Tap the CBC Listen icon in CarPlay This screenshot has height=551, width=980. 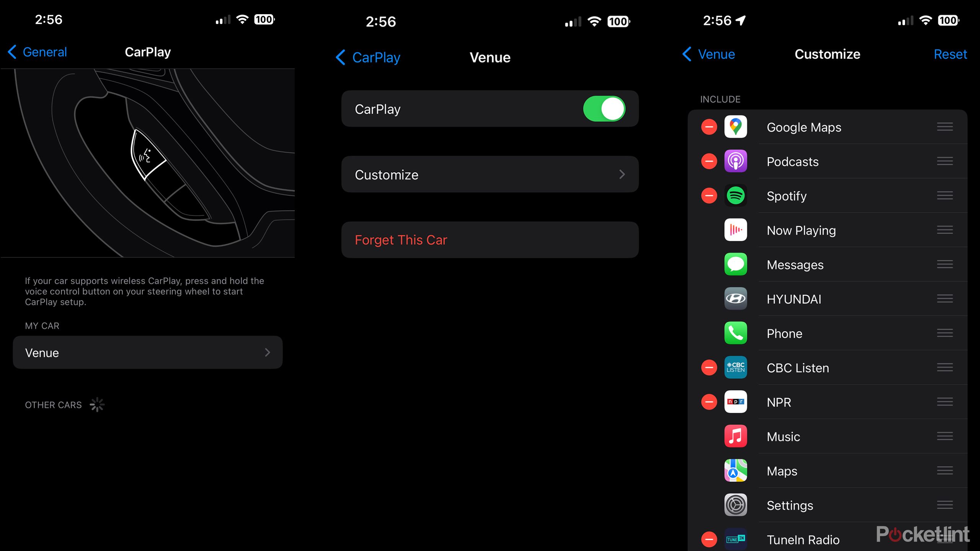pos(736,367)
